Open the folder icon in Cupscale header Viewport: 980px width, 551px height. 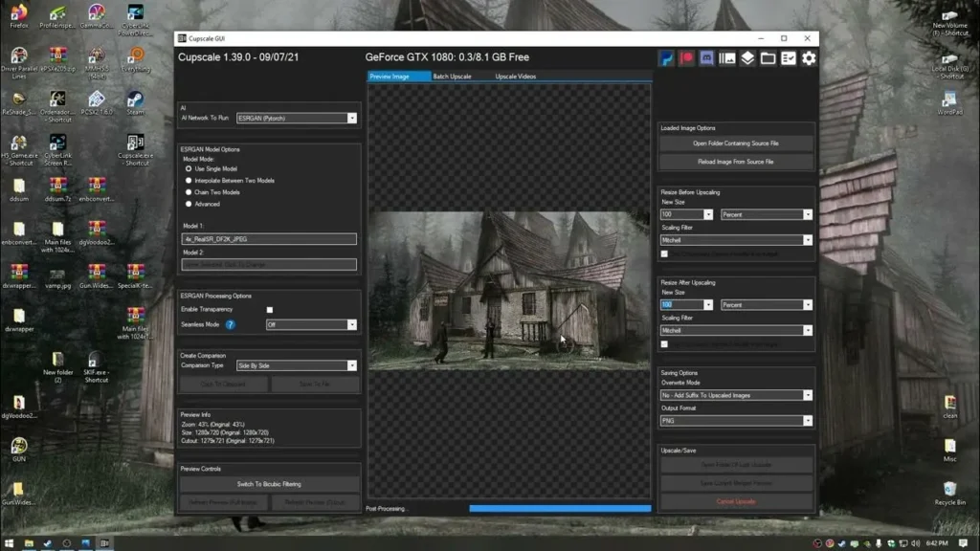click(x=768, y=58)
